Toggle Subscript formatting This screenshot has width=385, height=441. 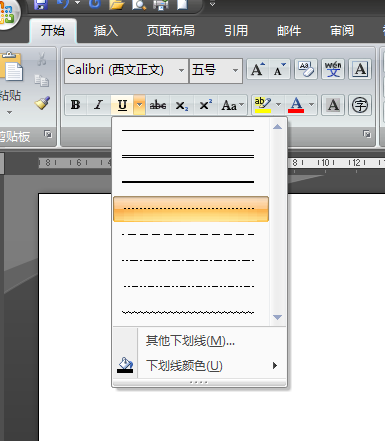[182, 105]
